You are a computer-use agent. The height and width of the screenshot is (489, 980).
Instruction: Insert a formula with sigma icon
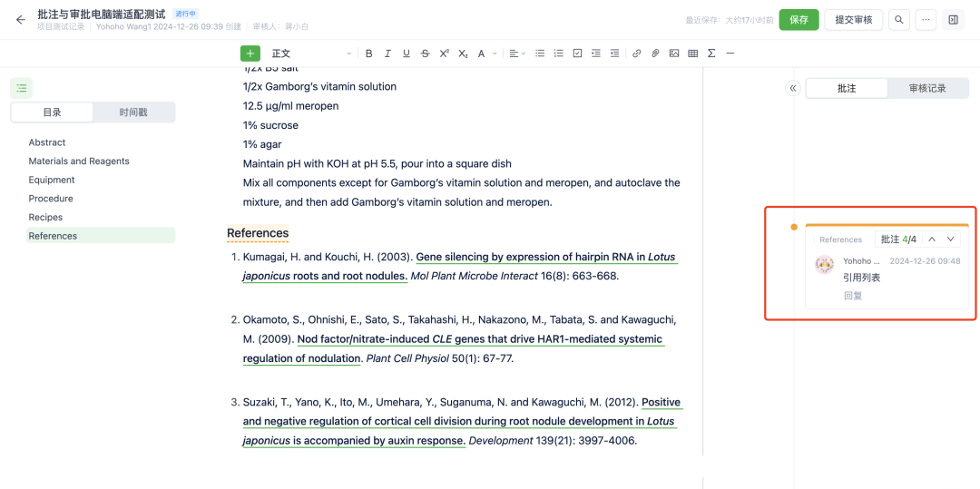(711, 54)
